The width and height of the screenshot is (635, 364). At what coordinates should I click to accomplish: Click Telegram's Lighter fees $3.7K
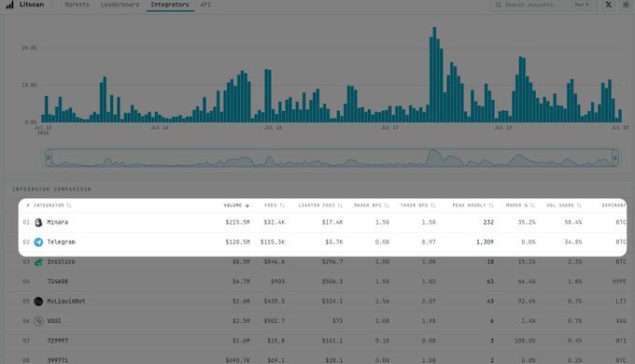point(334,242)
